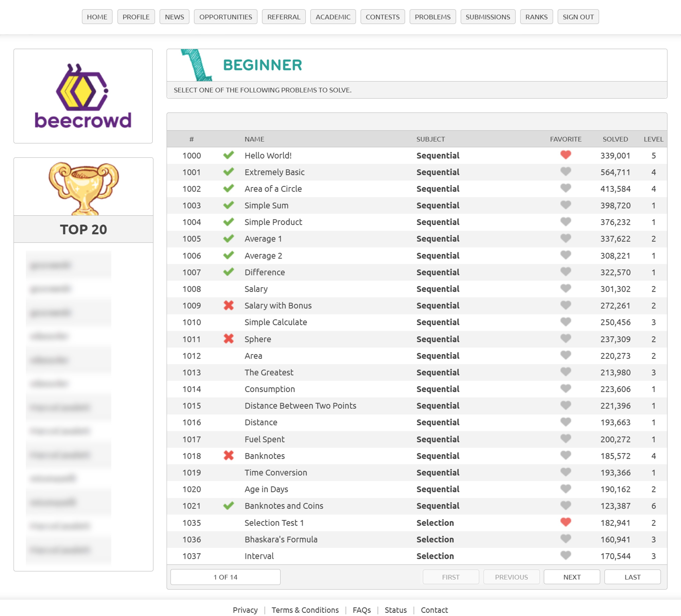Screen dimensions: 681x616
Task: Unfavorite Hello World! red heart
Action: 566,155
